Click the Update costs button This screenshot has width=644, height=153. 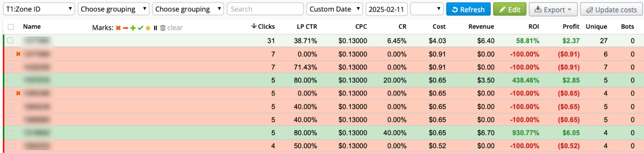[x=611, y=9]
